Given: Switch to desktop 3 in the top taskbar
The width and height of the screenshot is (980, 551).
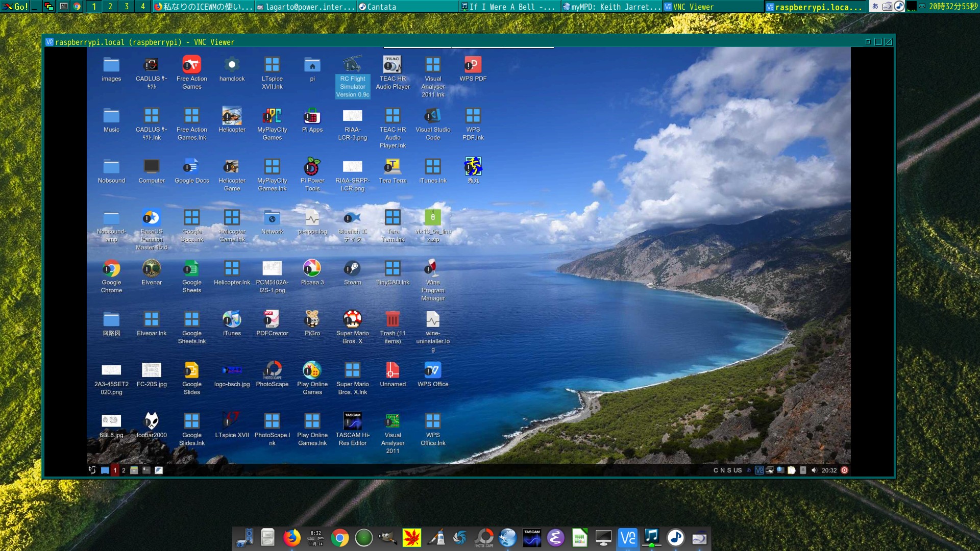Looking at the screenshot, I should pos(126,7).
